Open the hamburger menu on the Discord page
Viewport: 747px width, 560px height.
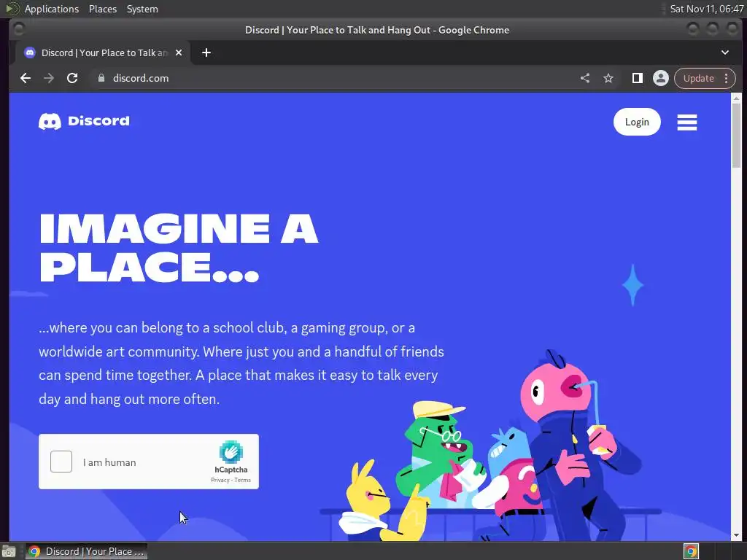click(x=687, y=122)
